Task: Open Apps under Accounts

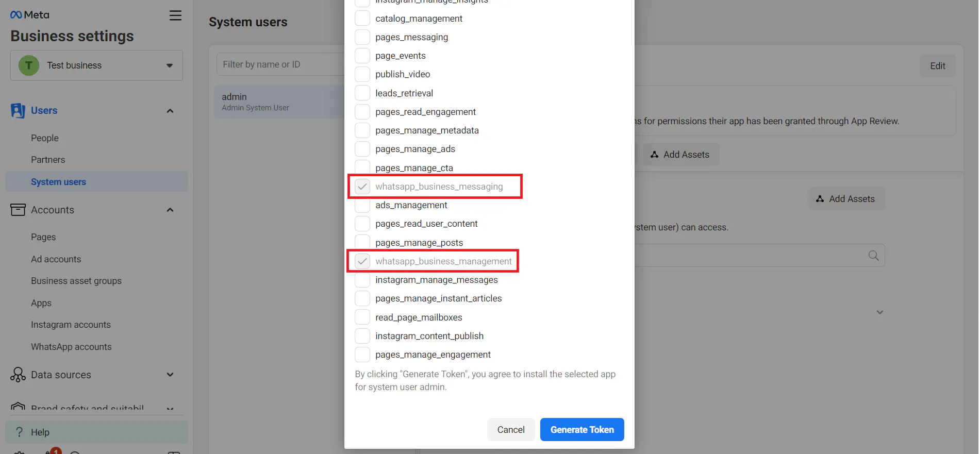Action: click(41, 303)
